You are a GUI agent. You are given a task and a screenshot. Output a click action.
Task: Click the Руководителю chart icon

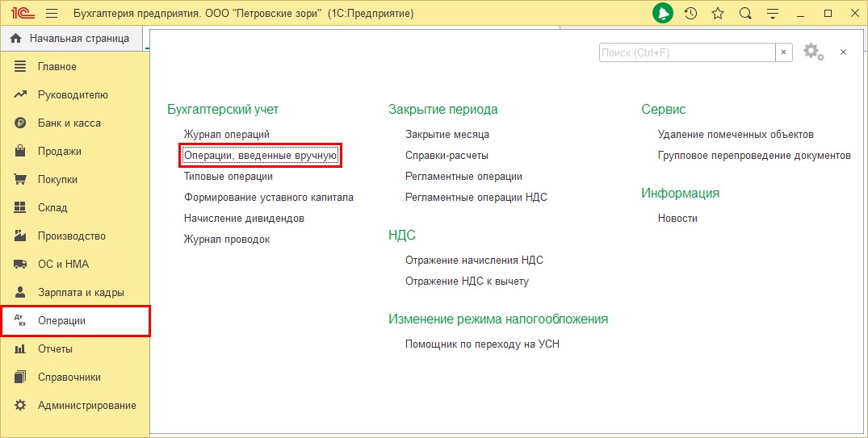click(20, 94)
